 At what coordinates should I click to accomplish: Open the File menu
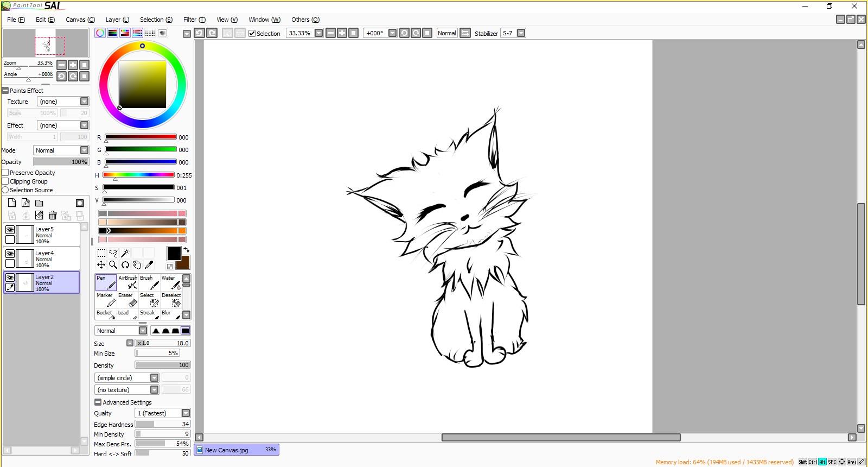tap(16, 20)
